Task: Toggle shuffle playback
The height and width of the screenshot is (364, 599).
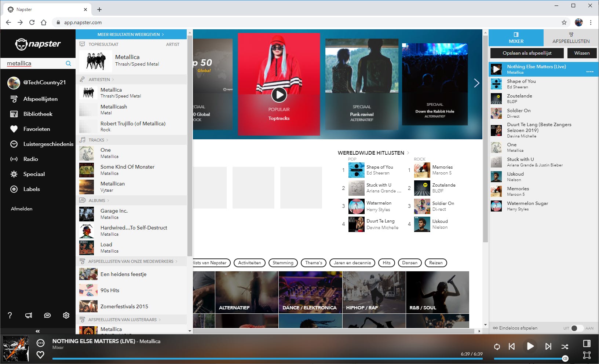Action: [x=565, y=346]
